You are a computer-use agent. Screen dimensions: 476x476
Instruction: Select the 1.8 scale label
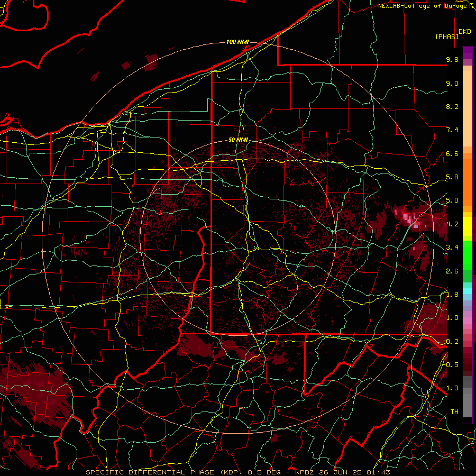pos(452,295)
